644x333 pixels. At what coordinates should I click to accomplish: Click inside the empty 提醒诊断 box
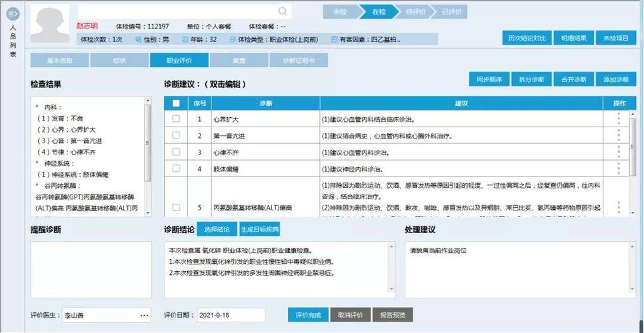tap(91, 270)
